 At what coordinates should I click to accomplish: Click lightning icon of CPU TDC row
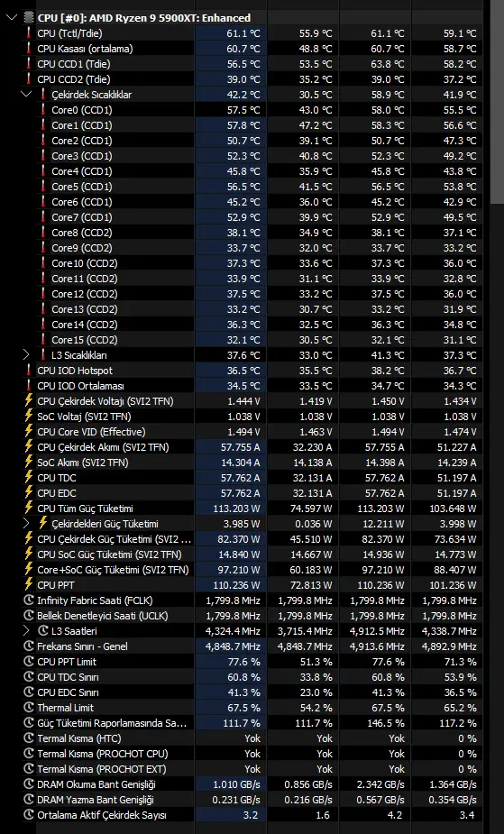[29, 477]
